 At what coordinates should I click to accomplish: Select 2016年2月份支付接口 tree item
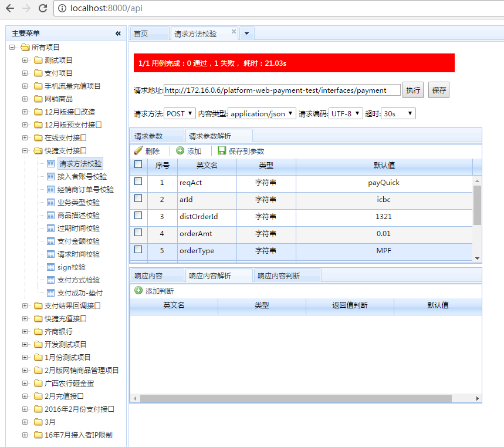coord(79,409)
